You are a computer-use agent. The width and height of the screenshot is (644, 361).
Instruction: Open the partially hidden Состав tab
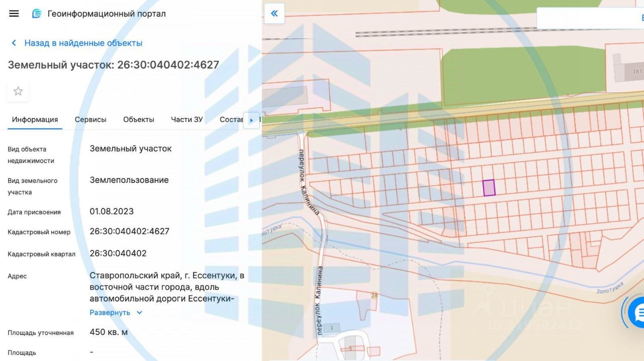(x=231, y=120)
